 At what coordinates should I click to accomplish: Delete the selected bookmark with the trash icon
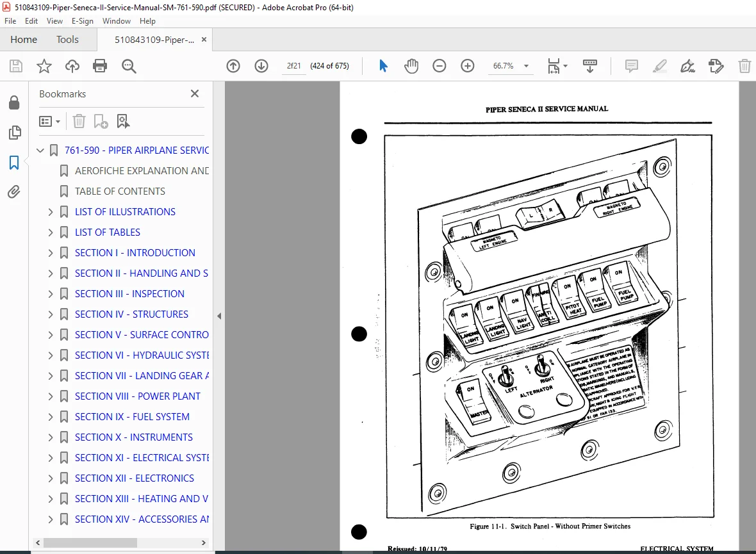pos(79,121)
